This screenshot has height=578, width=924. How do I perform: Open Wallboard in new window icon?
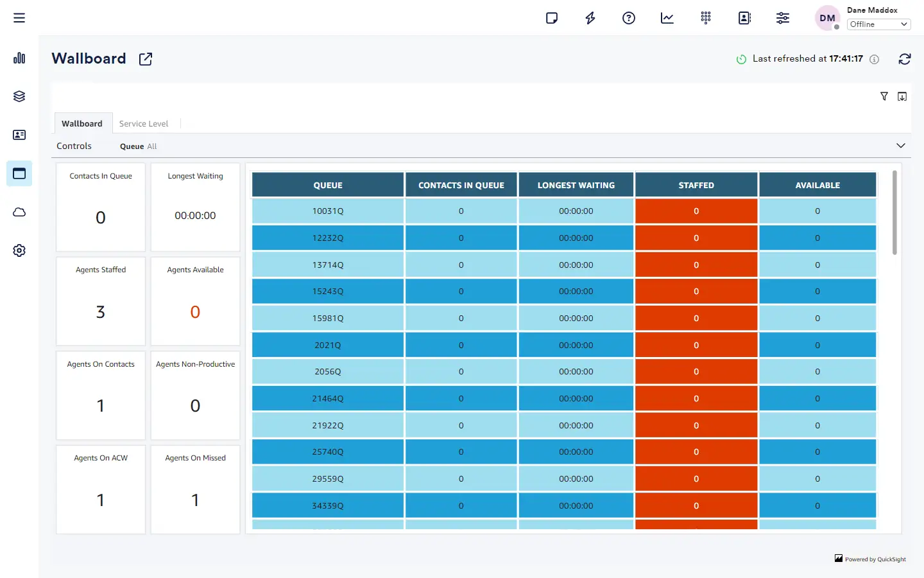[146, 59]
